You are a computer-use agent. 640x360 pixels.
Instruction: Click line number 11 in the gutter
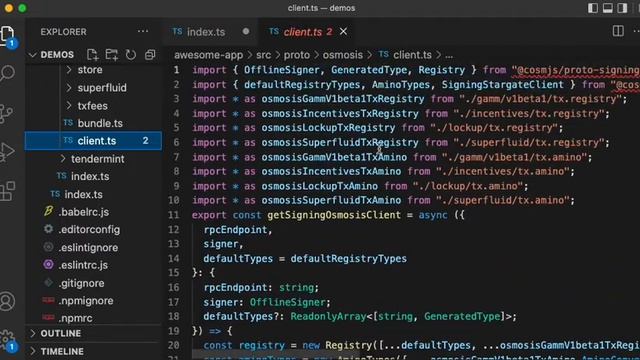click(x=174, y=215)
